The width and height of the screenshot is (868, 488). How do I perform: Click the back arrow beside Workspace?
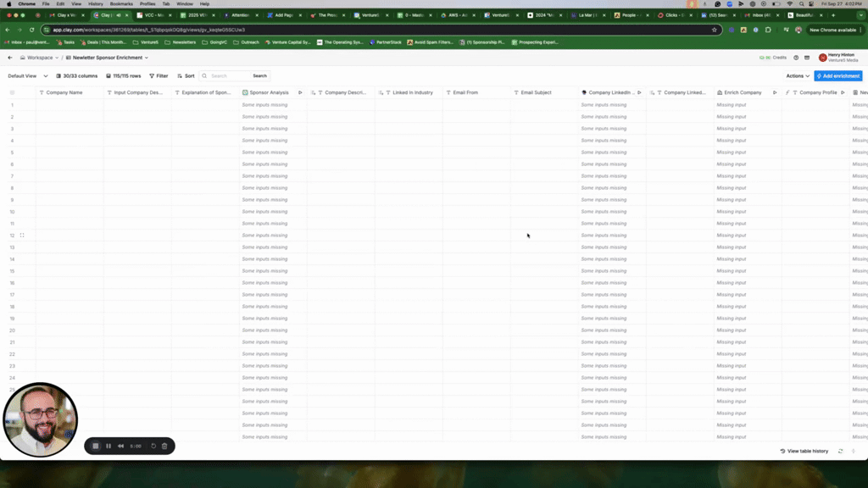tap(10, 58)
